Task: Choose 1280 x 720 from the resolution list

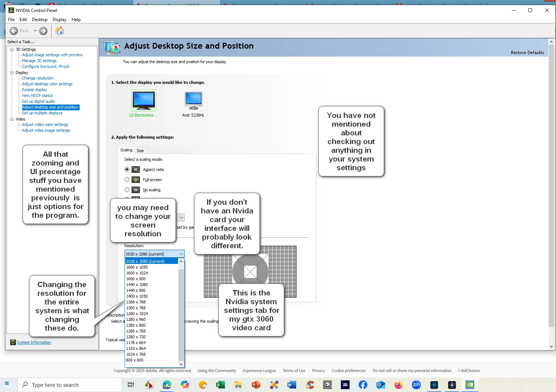Action: pyautogui.click(x=152, y=337)
